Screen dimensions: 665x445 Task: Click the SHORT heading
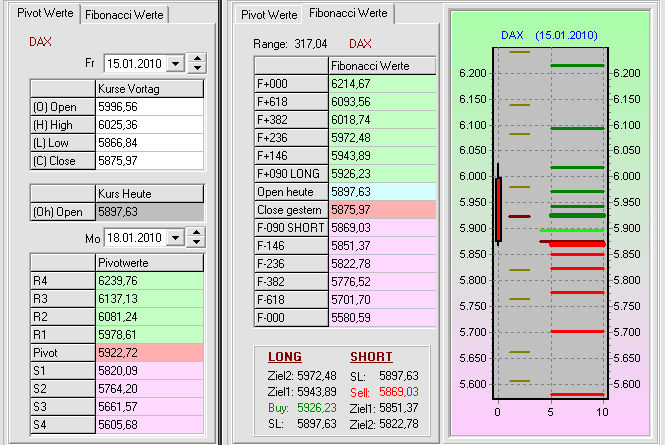tap(371, 357)
